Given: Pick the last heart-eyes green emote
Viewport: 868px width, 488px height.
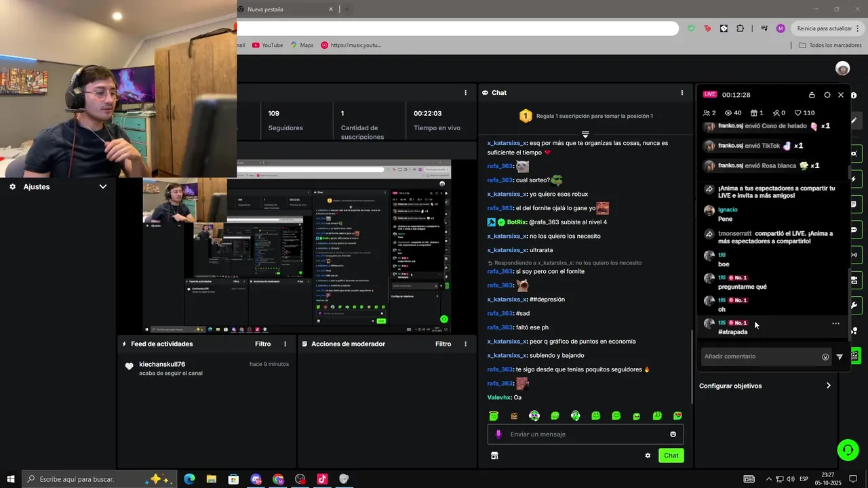Looking at the screenshot, I should coord(677,415).
